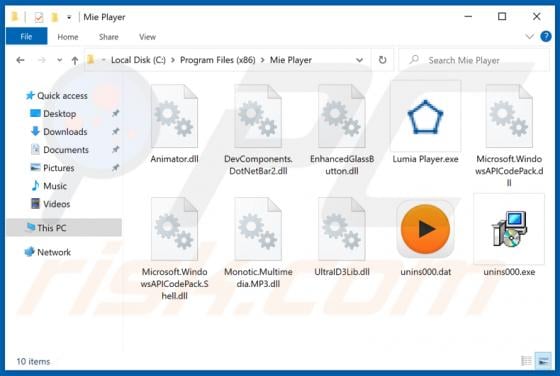Unpin Desktop from Quick access
Image resolution: width=560 pixels, height=376 pixels.
pyautogui.click(x=115, y=114)
